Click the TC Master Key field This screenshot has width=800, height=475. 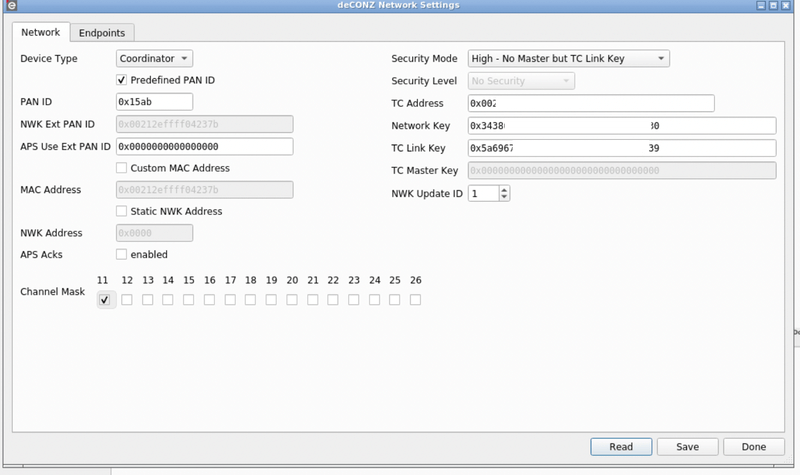pyautogui.click(x=622, y=170)
